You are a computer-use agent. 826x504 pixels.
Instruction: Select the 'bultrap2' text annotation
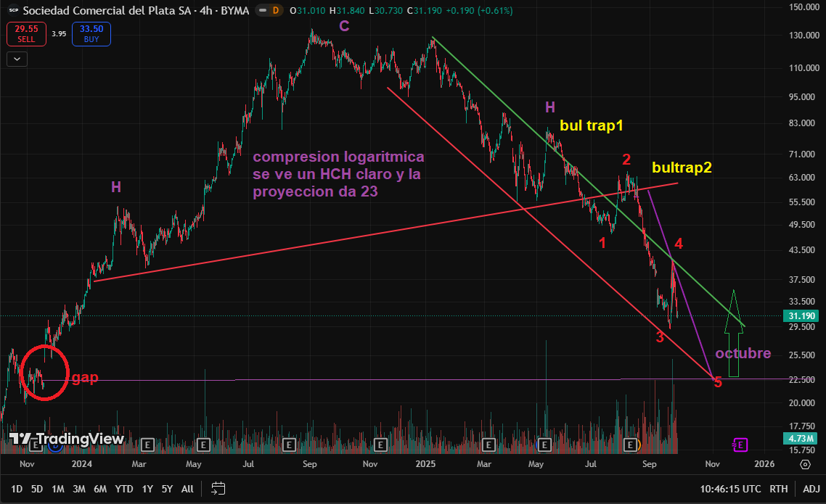pyautogui.click(x=682, y=168)
